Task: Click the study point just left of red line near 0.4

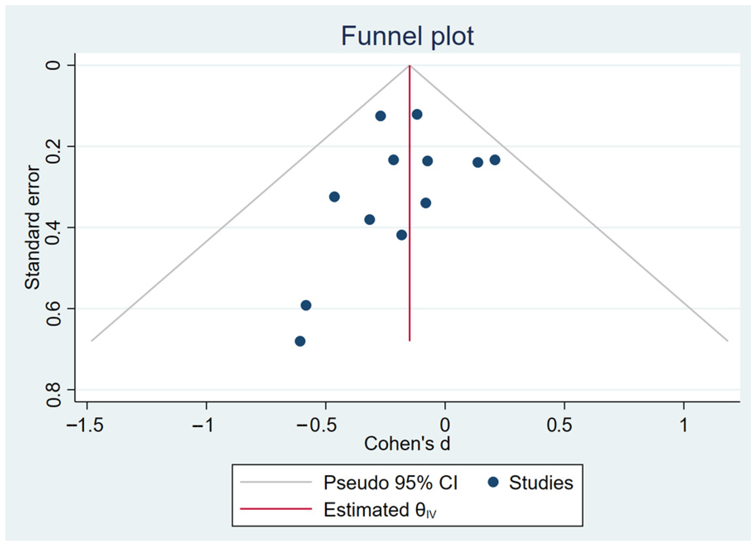Action: coord(402,235)
